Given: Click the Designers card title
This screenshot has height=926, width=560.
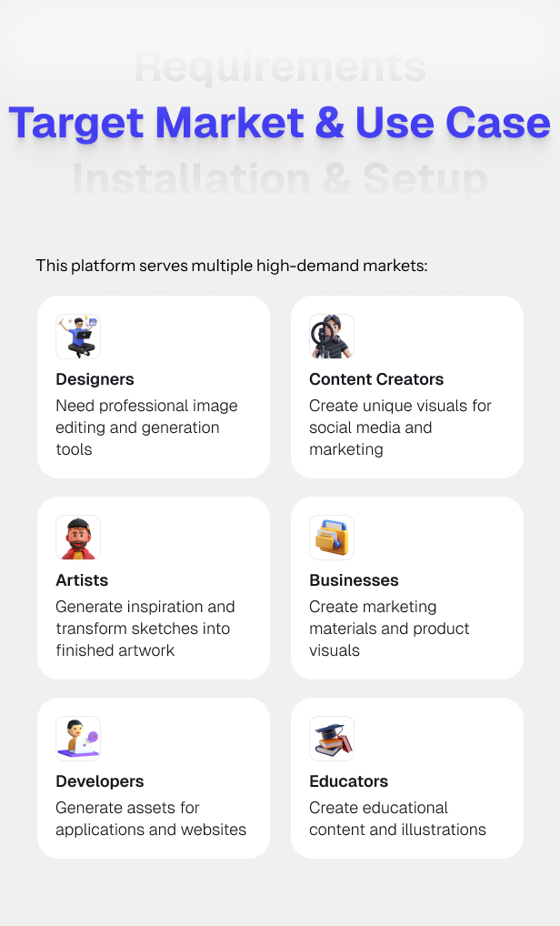Looking at the screenshot, I should 95,379.
